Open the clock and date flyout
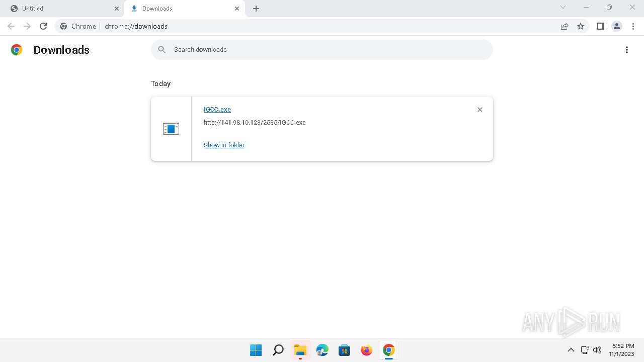The height and width of the screenshot is (362, 644). coord(623,350)
